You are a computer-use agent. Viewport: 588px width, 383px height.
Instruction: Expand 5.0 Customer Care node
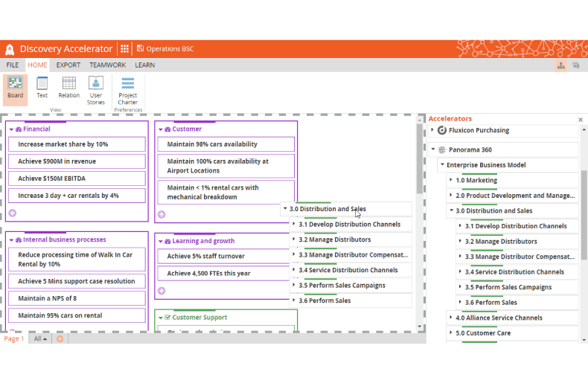[x=451, y=332]
